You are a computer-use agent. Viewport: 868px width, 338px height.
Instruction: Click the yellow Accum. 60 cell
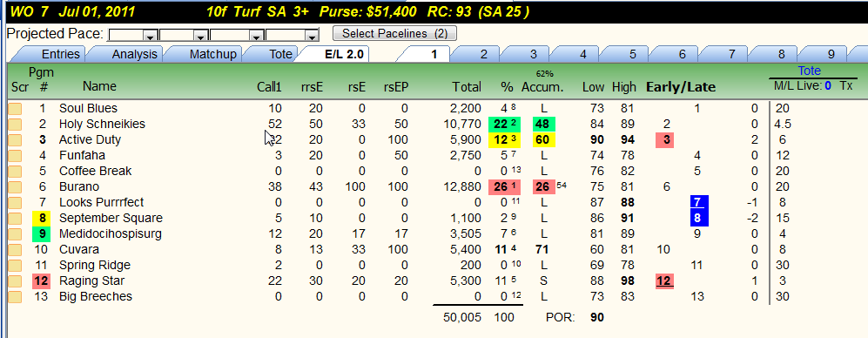[543, 139]
